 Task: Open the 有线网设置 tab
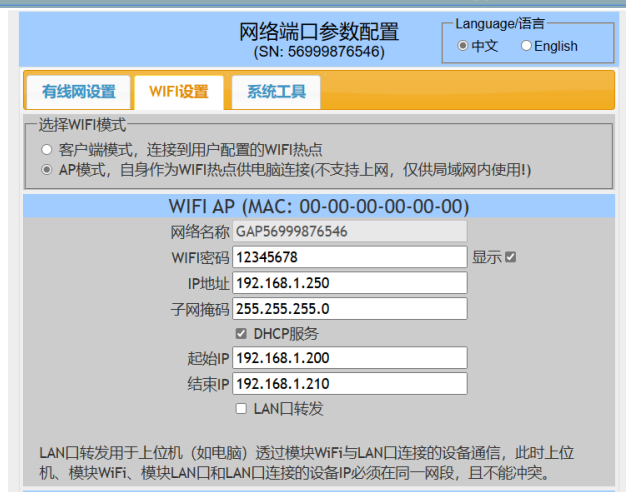tap(78, 92)
